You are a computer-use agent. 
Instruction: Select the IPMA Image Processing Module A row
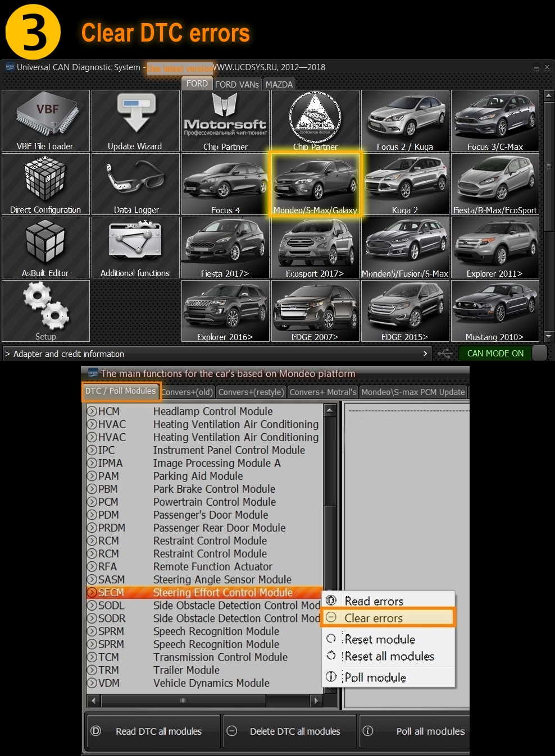click(x=205, y=463)
